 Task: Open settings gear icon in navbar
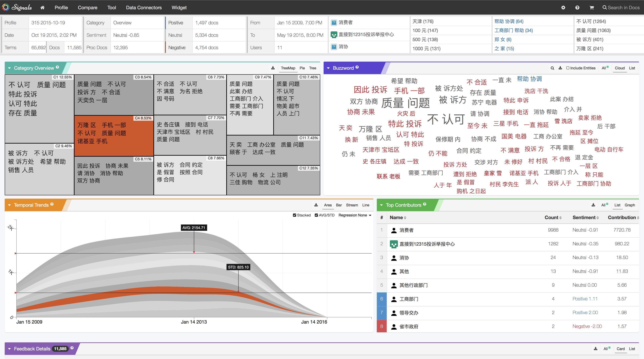click(x=563, y=8)
